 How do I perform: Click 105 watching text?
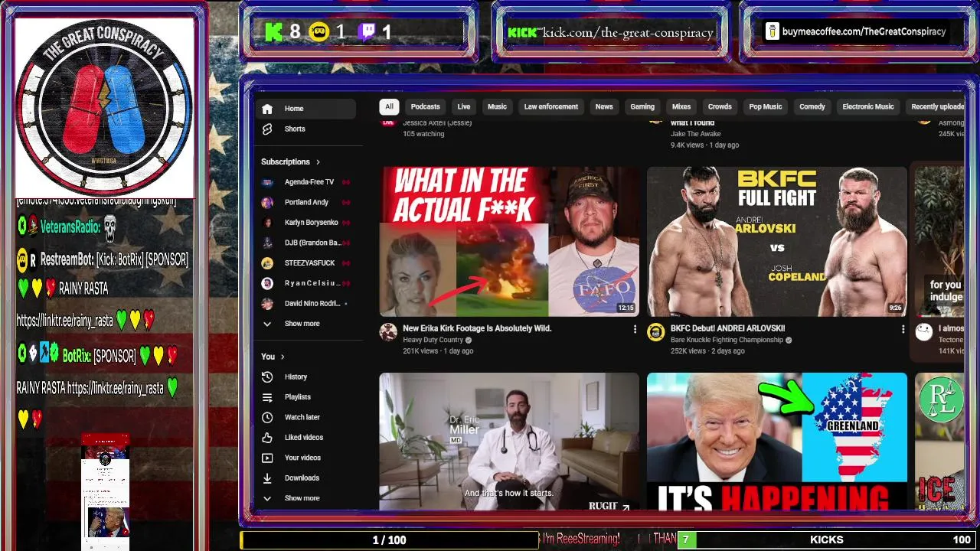point(423,134)
